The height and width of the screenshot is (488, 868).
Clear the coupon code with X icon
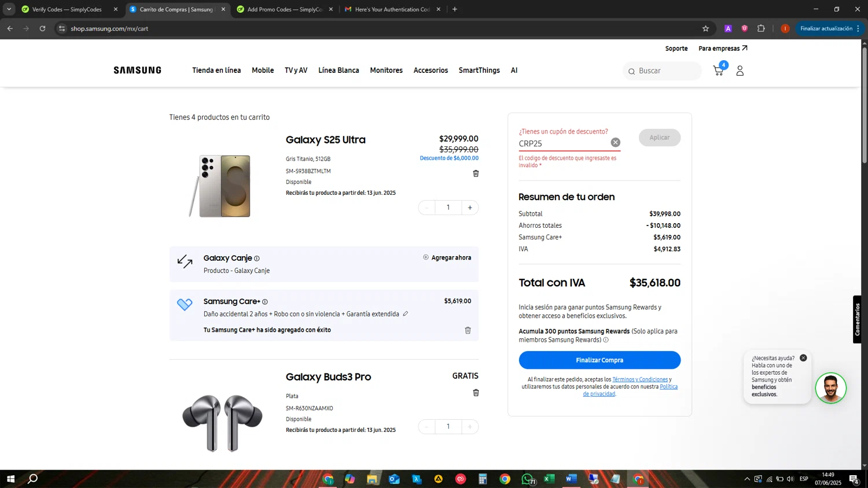[x=615, y=142]
